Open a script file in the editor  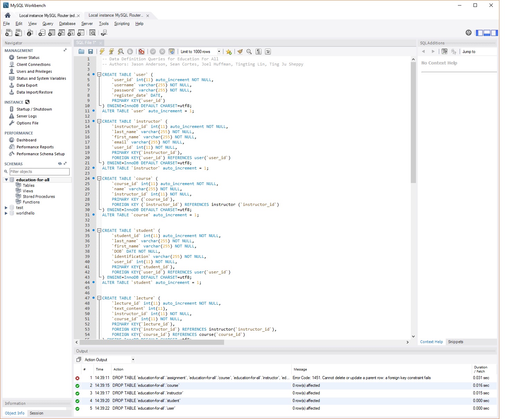coord(81,52)
